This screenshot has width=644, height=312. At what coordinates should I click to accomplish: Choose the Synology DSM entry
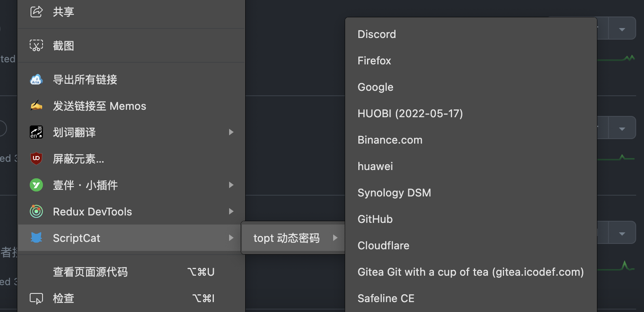(x=394, y=193)
